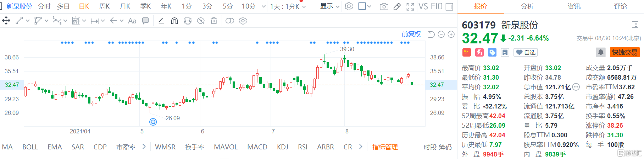Open the 分析 analysis tab

tap(527, 6)
